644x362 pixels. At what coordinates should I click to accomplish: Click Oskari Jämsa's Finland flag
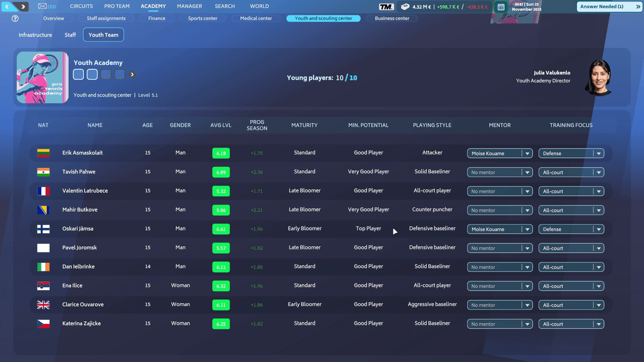click(43, 228)
